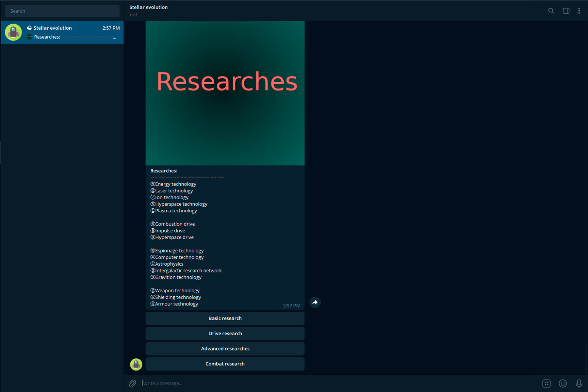Screen dimensions: 588x392
Task: Open the chat search magnifier icon
Action: tap(551, 11)
